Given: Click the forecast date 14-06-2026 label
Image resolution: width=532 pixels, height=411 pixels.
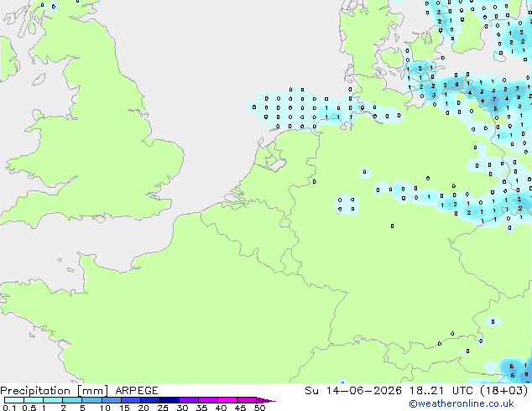Looking at the screenshot, I should click(364, 391).
